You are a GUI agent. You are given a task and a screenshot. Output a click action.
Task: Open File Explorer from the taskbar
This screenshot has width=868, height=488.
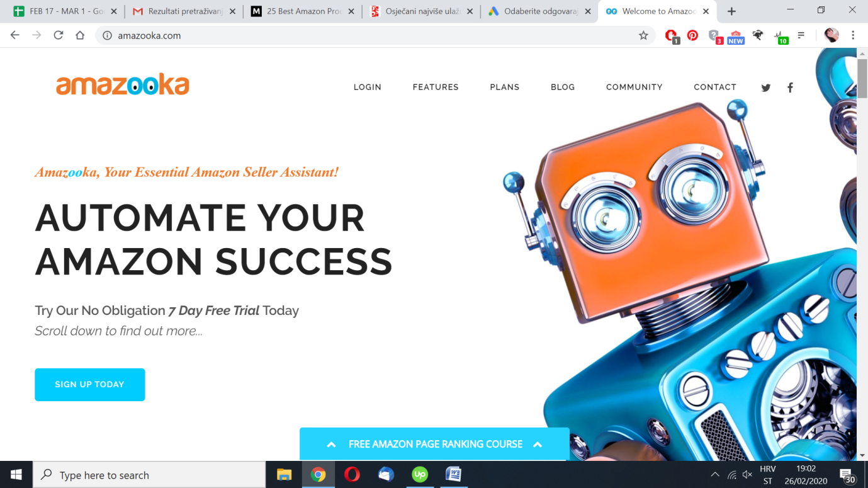(x=284, y=475)
